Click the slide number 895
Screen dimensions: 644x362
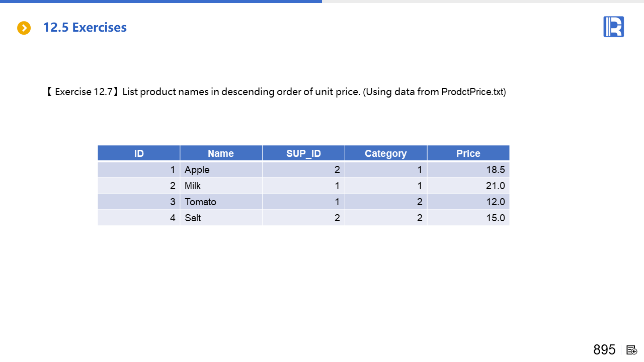(x=604, y=349)
